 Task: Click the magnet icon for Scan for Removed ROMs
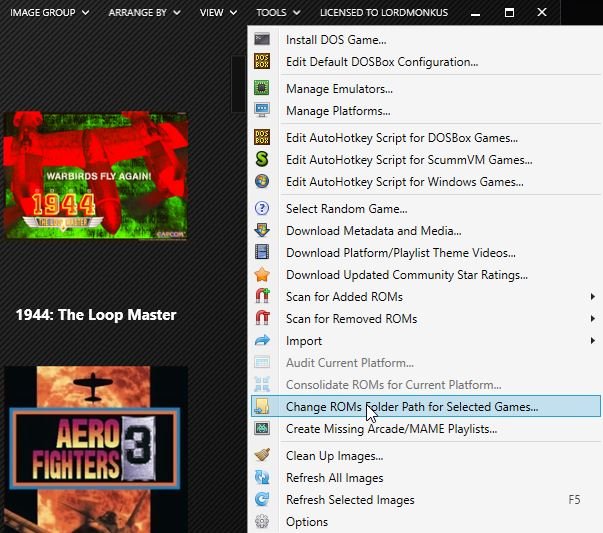(263, 318)
